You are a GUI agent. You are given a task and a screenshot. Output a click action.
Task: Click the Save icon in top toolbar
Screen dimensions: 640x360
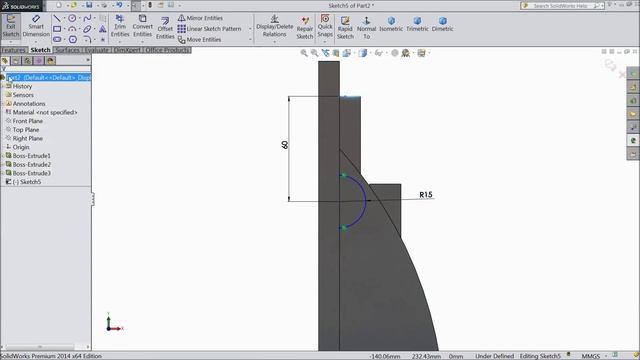click(x=89, y=5)
